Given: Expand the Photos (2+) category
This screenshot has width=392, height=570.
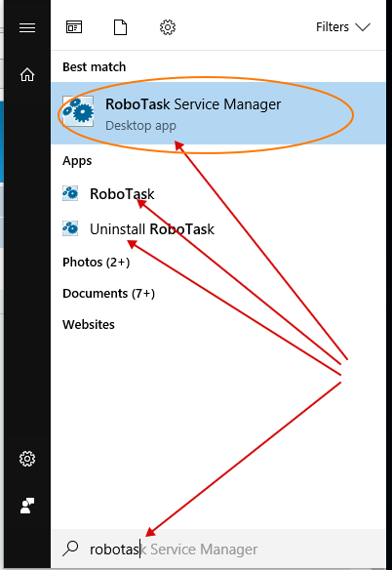Looking at the screenshot, I should pyautogui.click(x=96, y=263).
